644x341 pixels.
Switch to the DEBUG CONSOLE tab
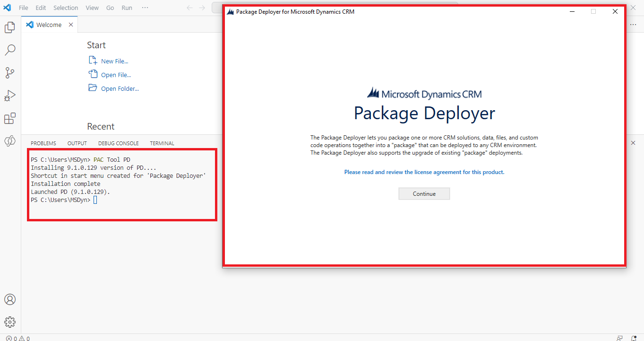coord(119,143)
